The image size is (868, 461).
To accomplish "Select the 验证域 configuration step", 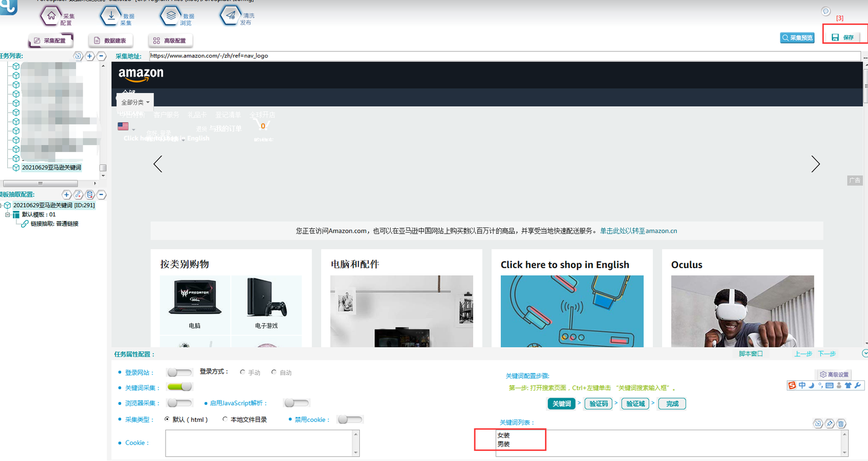I will (635, 404).
